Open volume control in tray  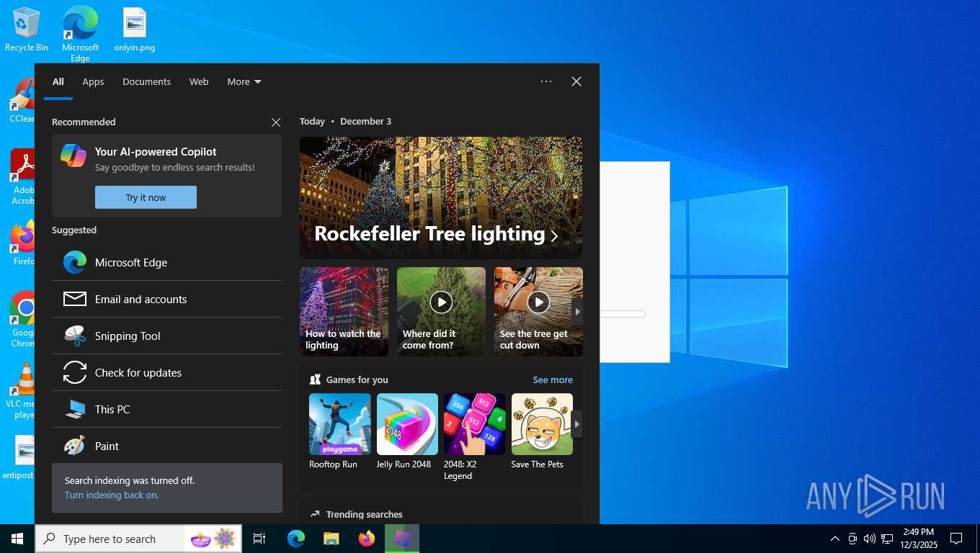point(870,539)
